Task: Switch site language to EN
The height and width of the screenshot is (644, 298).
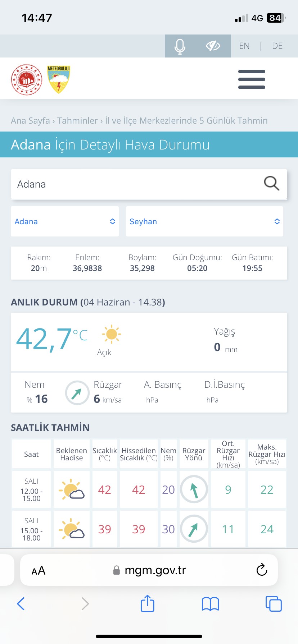Action: coord(244,46)
